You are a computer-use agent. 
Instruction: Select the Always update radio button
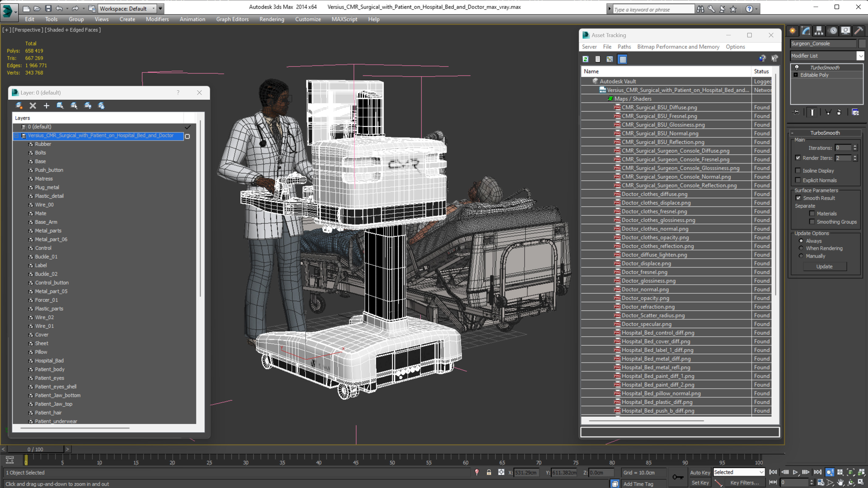(801, 241)
